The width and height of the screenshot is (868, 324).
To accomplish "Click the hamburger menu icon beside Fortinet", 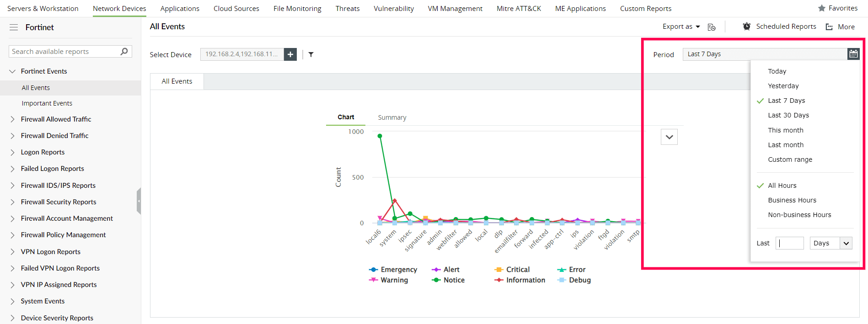I will [14, 27].
